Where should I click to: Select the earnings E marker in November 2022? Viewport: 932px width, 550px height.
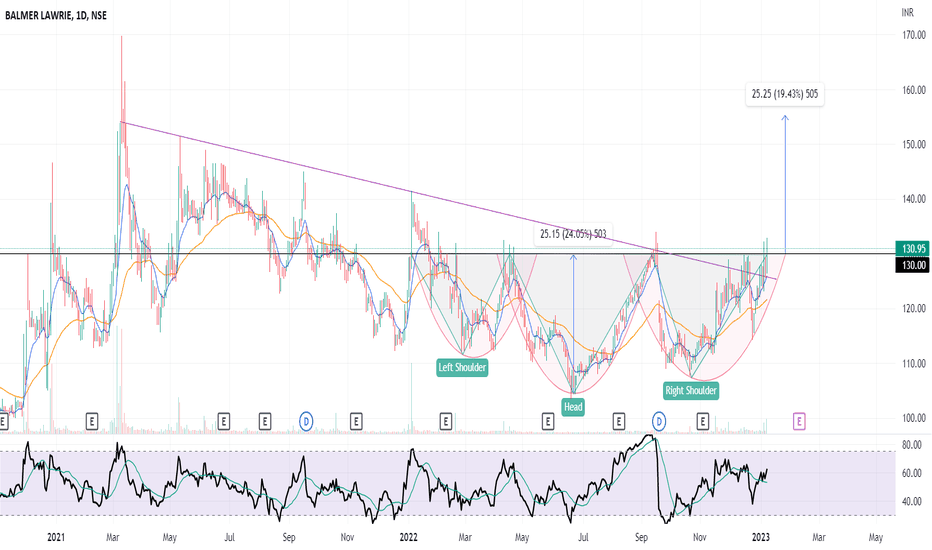[x=703, y=422]
